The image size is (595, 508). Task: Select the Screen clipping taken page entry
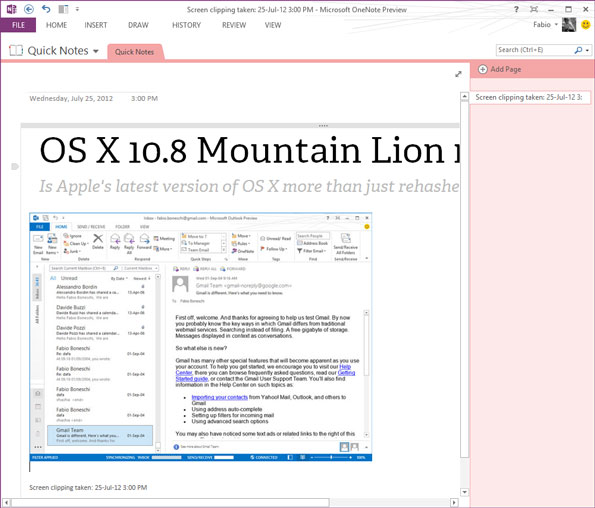pos(530,97)
